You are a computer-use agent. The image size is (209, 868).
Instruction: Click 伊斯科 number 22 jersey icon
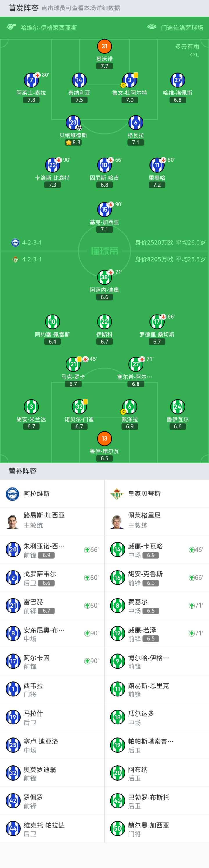coord(104,322)
